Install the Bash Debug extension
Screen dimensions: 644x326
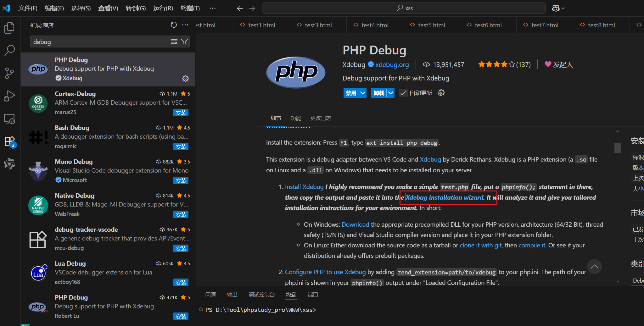181,146
